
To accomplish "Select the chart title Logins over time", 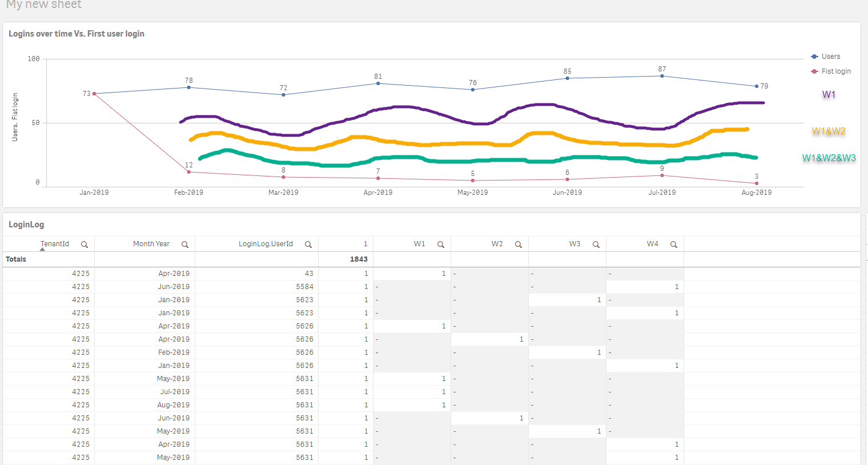I will (77, 34).
